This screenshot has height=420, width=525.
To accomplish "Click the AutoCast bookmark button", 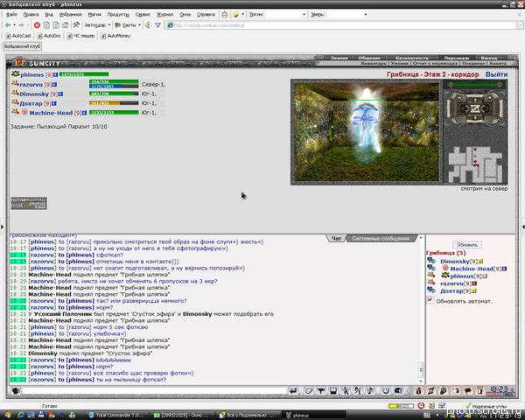I will point(18,36).
